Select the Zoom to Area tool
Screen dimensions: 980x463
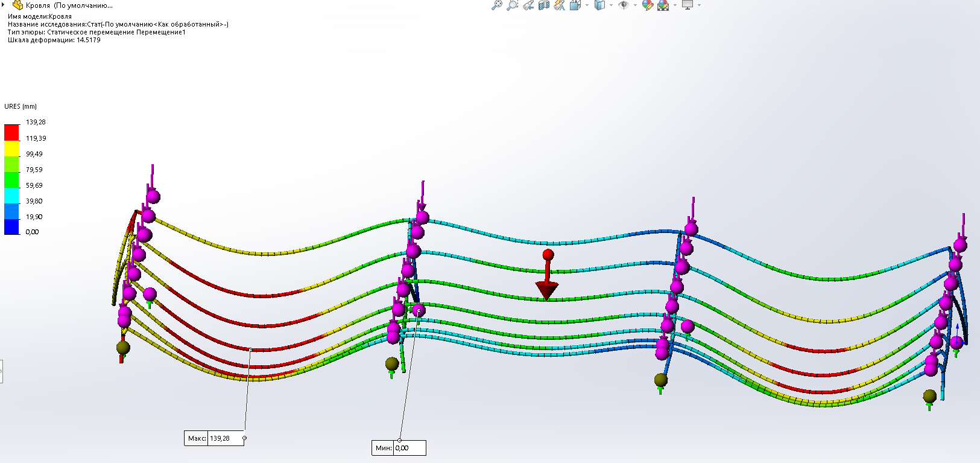[x=512, y=5]
